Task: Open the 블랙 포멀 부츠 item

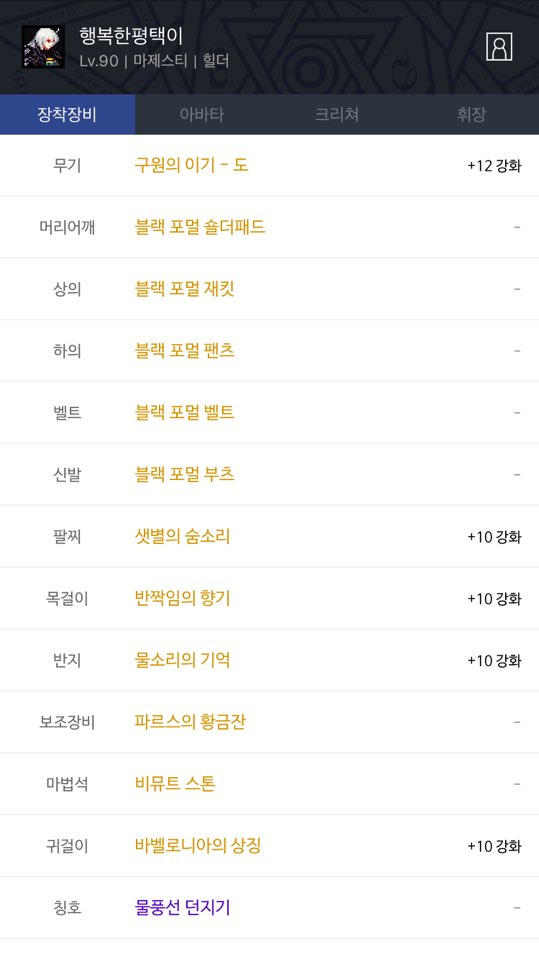Action: (184, 474)
